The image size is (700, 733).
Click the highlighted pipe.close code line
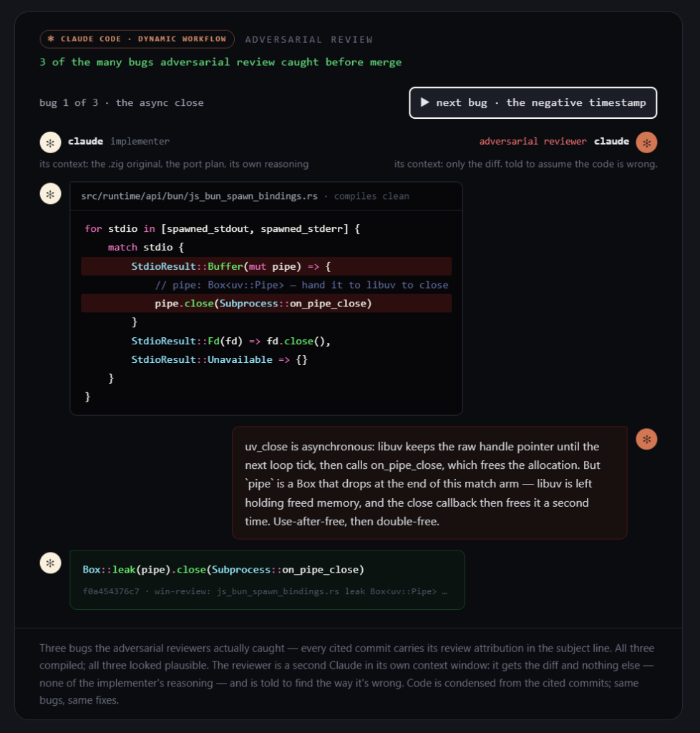click(x=266, y=304)
